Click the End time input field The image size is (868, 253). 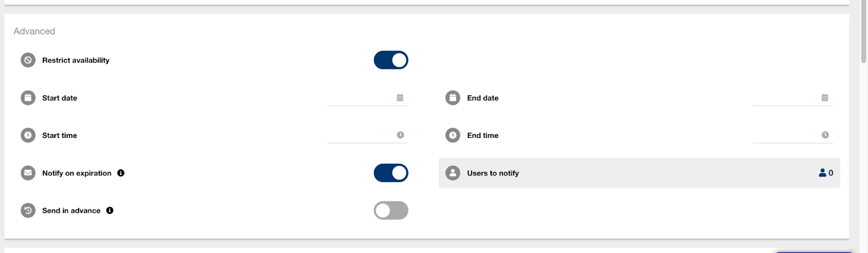[786, 135]
